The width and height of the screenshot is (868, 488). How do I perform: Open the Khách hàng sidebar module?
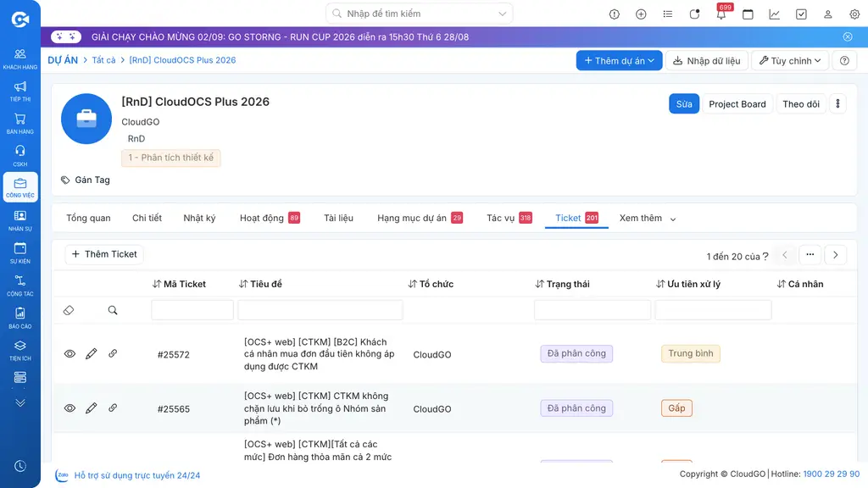[x=20, y=58]
